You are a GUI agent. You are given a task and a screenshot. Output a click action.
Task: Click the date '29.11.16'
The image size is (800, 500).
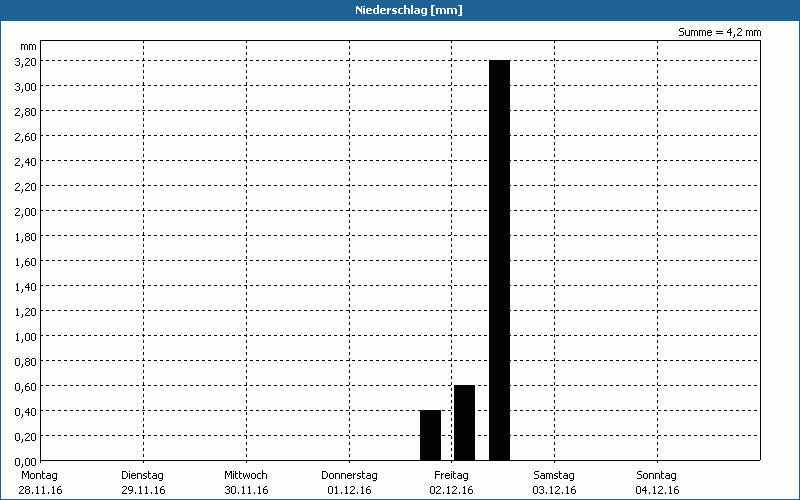tap(143, 490)
